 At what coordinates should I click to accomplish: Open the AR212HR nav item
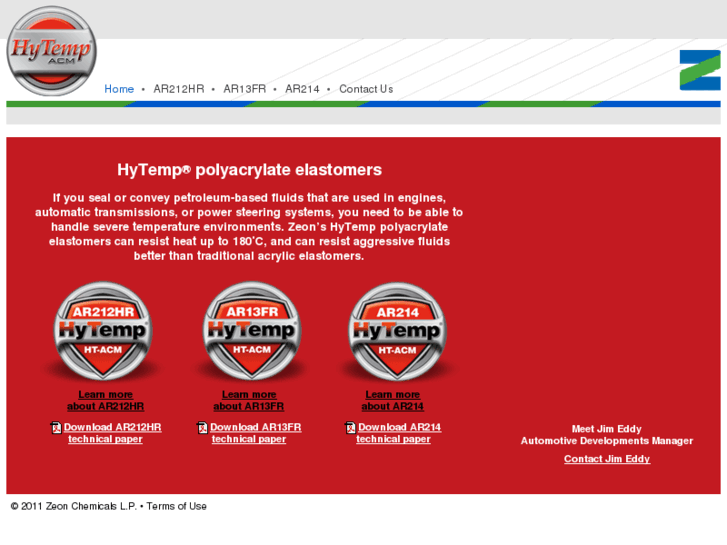[x=179, y=89]
